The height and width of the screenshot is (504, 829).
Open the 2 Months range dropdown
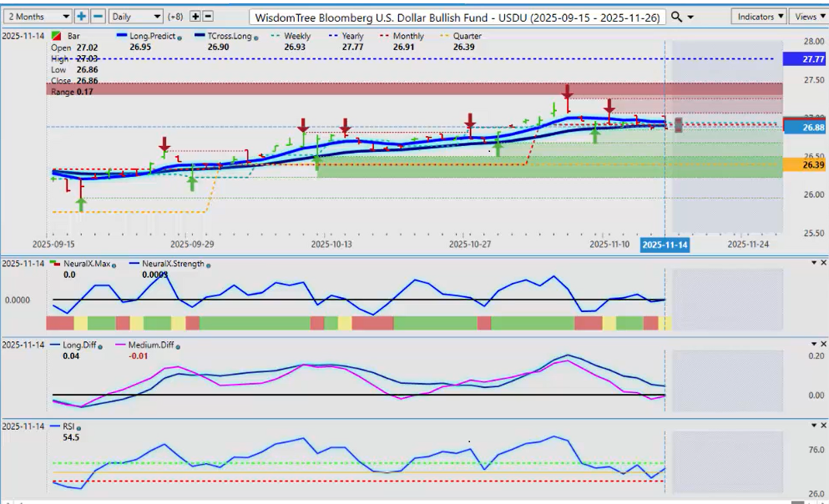click(38, 17)
